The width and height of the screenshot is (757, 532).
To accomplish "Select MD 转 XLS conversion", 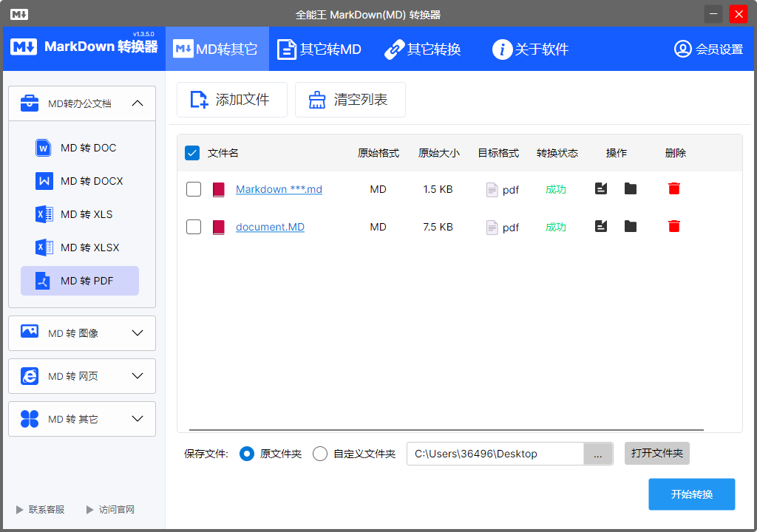I will (x=80, y=214).
